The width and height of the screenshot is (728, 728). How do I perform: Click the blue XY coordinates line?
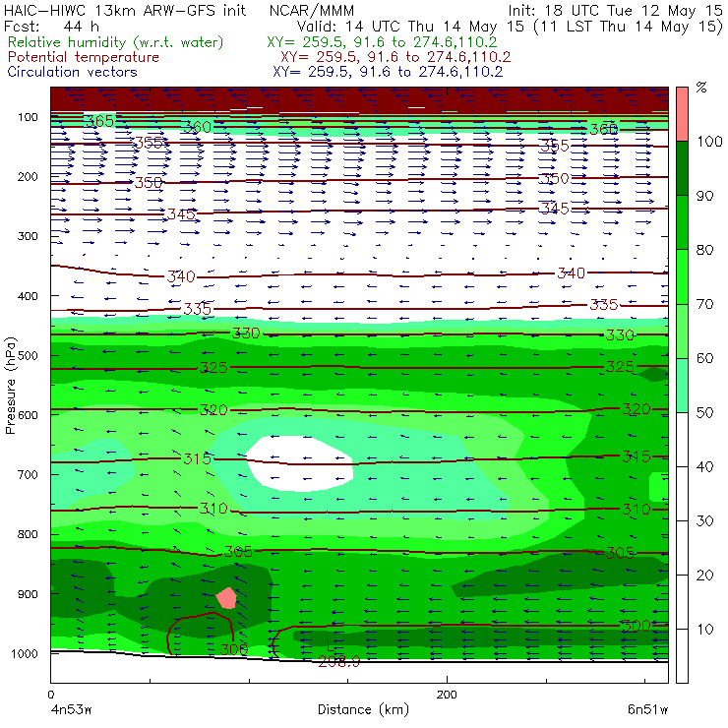[388, 72]
